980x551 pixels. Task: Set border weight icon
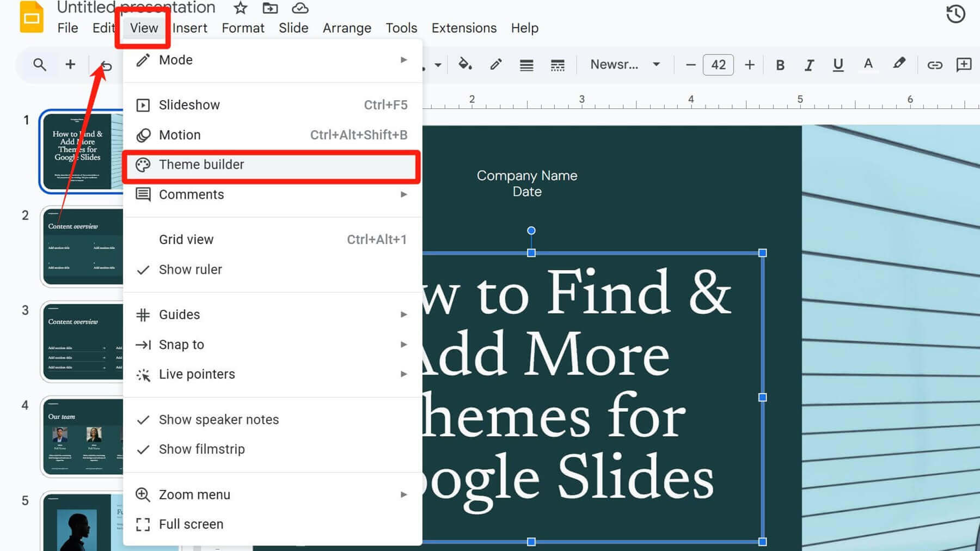point(526,65)
